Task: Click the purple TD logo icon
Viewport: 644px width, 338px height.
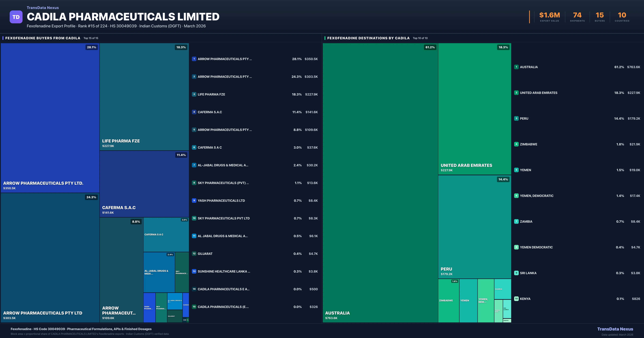Action: [16, 17]
